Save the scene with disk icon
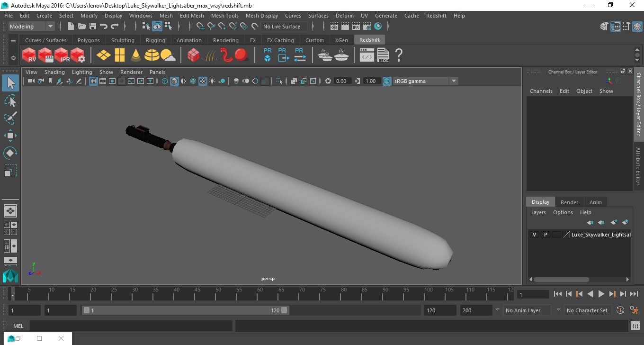The image size is (644, 345). pyautogui.click(x=93, y=27)
